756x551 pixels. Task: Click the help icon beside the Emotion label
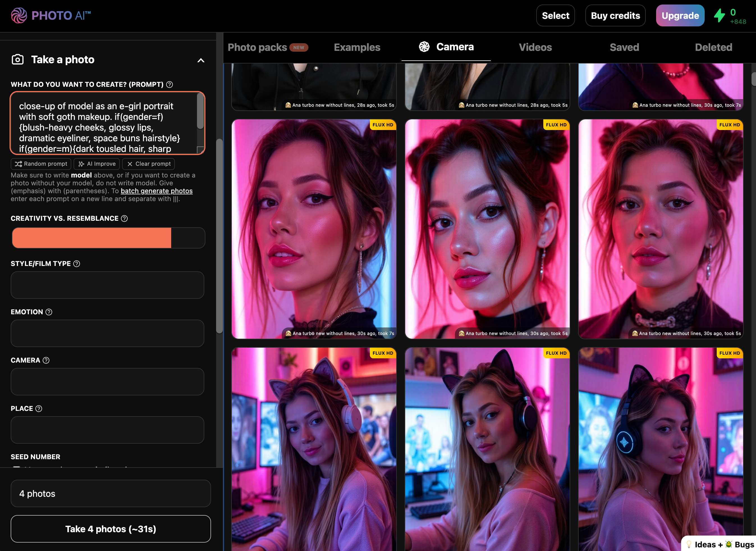click(x=49, y=312)
